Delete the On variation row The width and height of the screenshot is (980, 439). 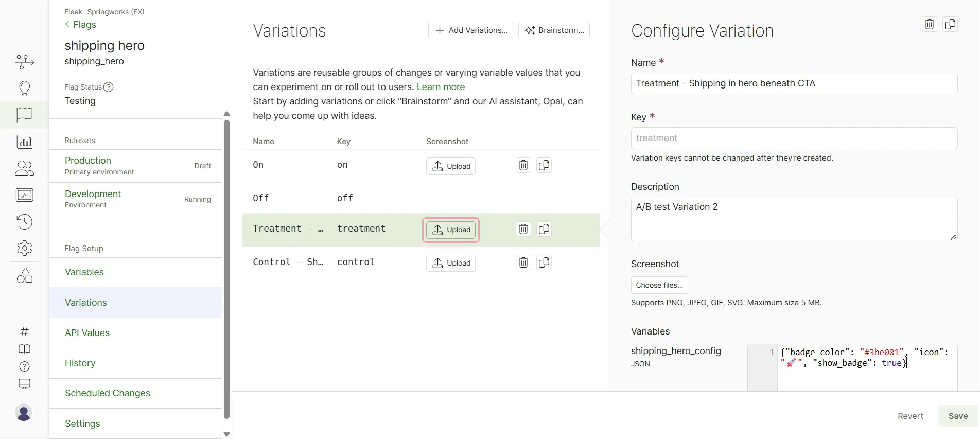click(x=523, y=165)
